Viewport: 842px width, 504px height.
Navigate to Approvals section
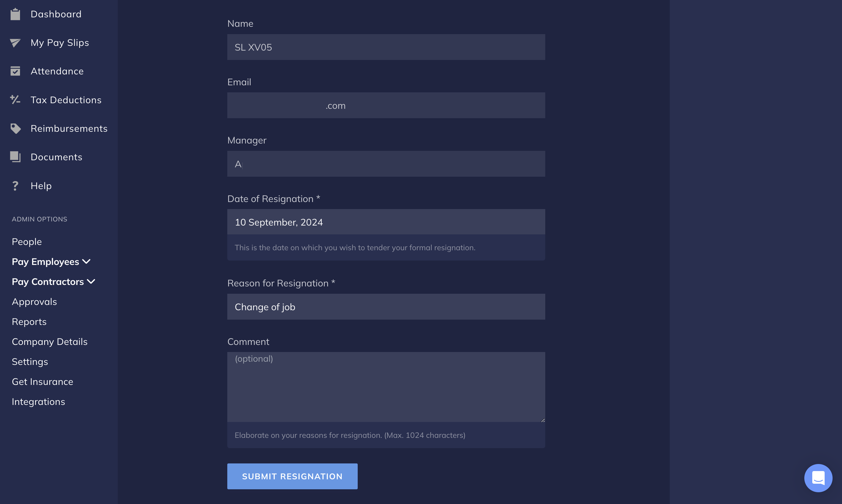tap(34, 301)
